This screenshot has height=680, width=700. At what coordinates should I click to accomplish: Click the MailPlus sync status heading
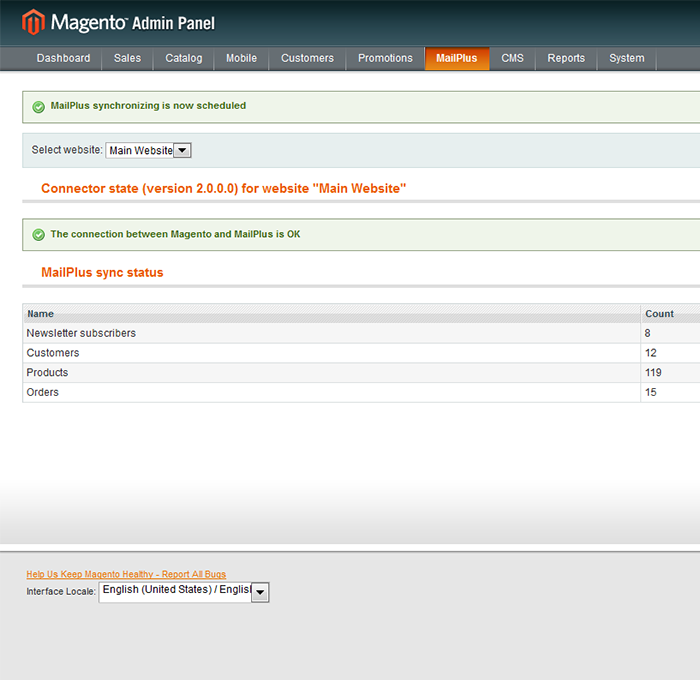tap(102, 272)
